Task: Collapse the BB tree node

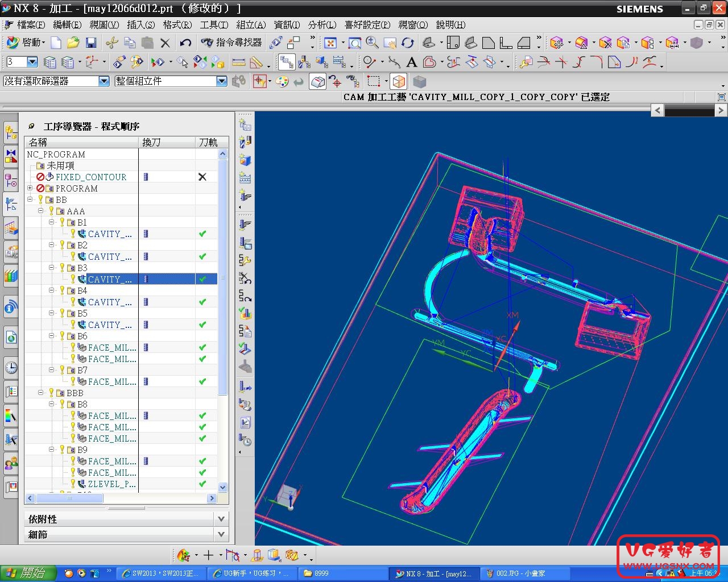Action: coord(30,199)
